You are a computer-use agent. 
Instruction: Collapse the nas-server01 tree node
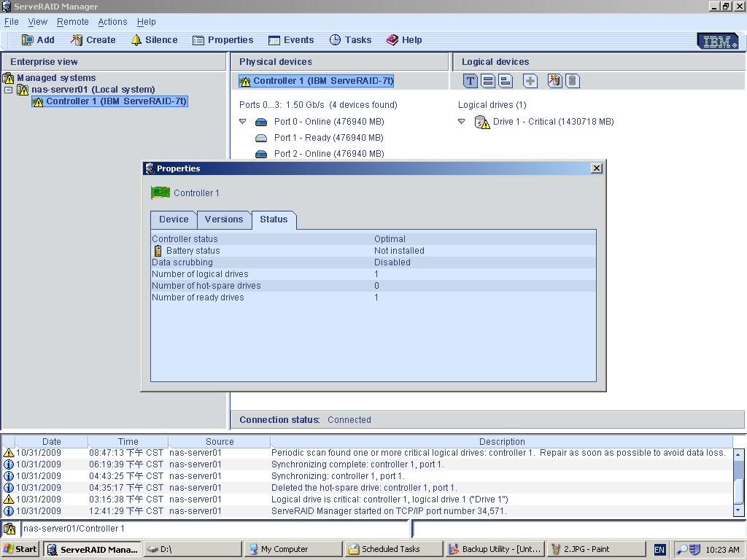click(x=8, y=90)
